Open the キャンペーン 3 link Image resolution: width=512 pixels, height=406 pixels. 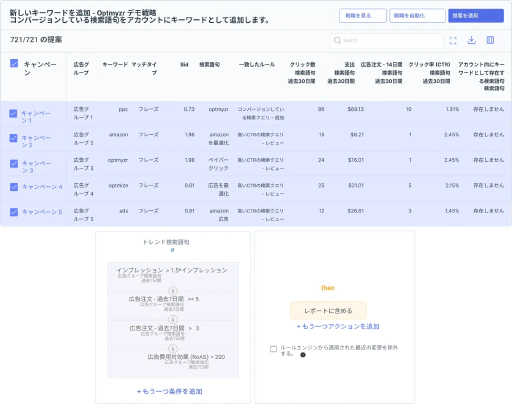coord(36,167)
